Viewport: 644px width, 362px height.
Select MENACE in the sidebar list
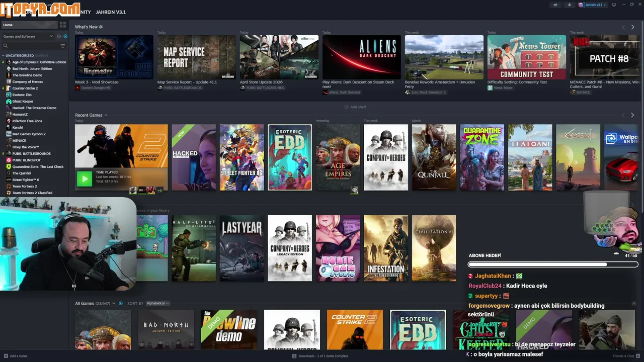click(19, 140)
